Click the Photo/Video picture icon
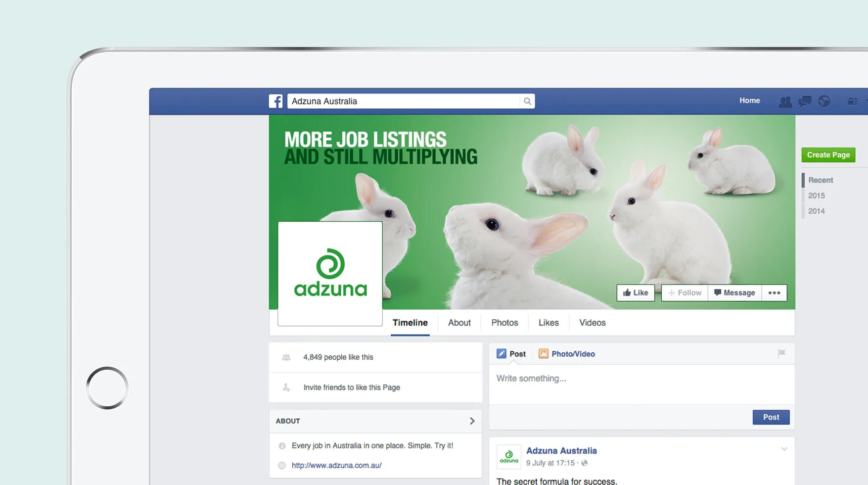 [x=544, y=354]
